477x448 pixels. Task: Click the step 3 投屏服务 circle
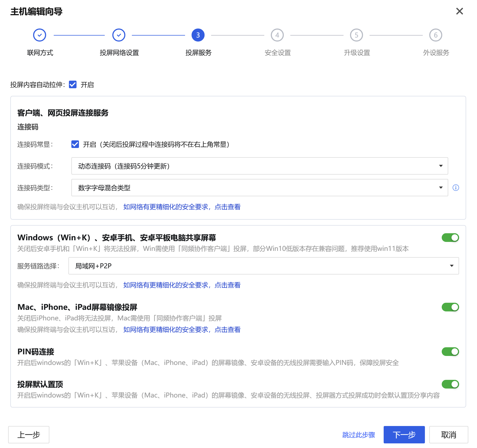coord(198,35)
